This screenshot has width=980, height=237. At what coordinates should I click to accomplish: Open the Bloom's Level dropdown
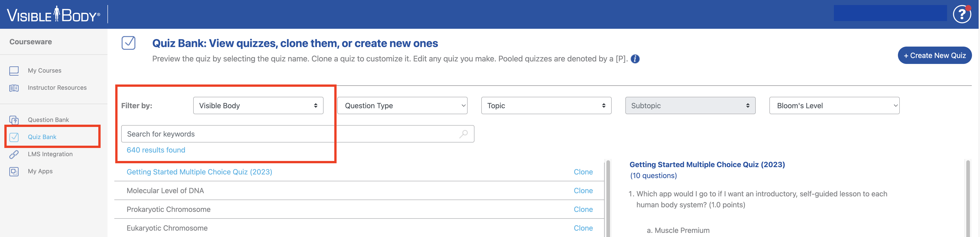tap(834, 105)
